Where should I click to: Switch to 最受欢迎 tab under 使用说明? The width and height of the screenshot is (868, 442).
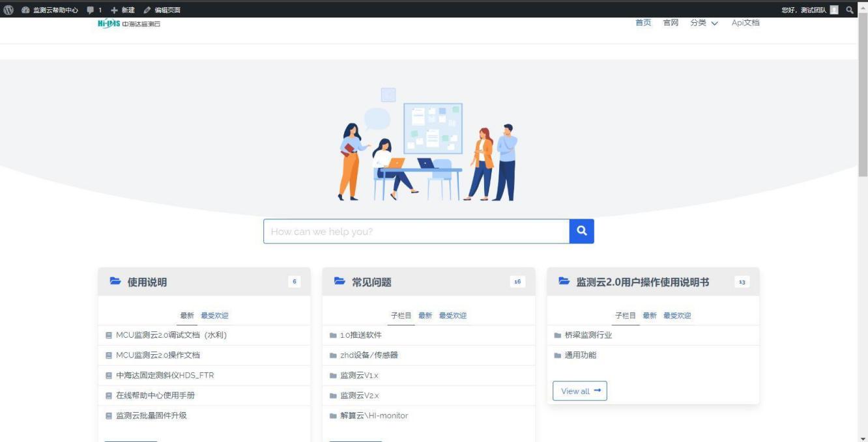point(214,316)
